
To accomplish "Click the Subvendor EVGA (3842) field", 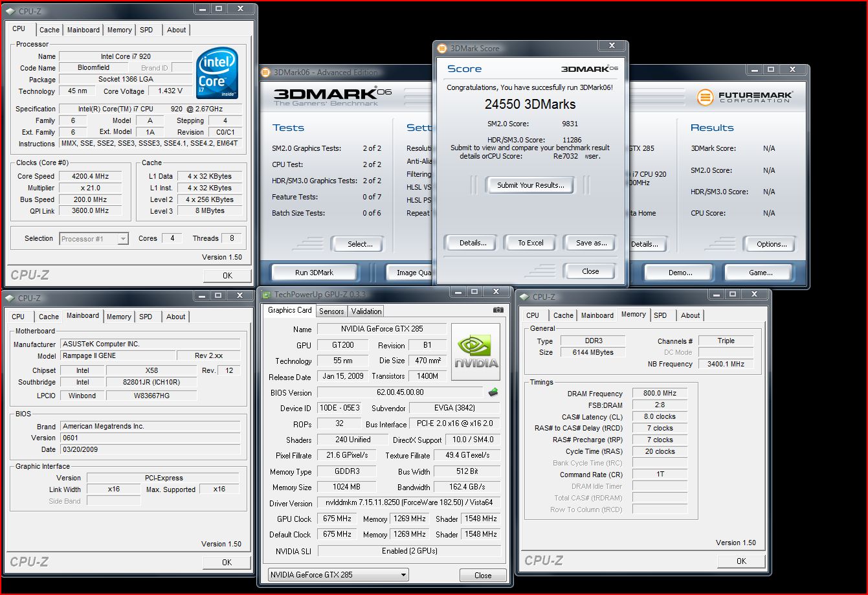I will [x=455, y=408].
